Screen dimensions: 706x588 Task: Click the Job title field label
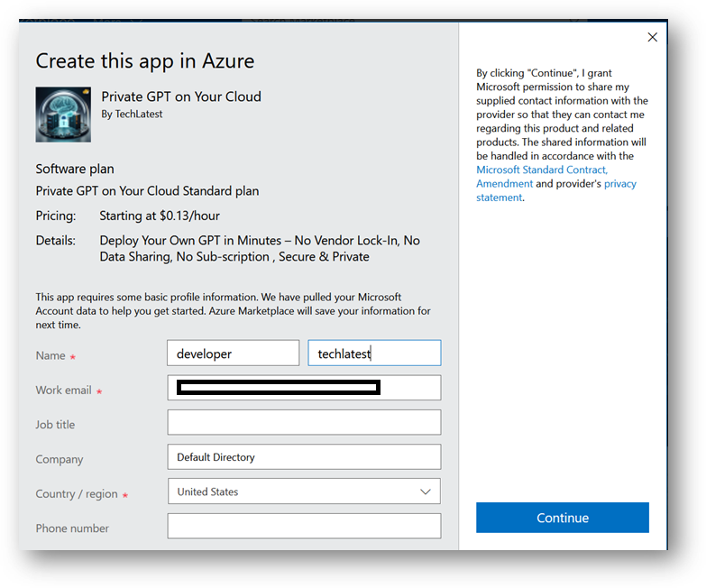[x=56, y=425]
